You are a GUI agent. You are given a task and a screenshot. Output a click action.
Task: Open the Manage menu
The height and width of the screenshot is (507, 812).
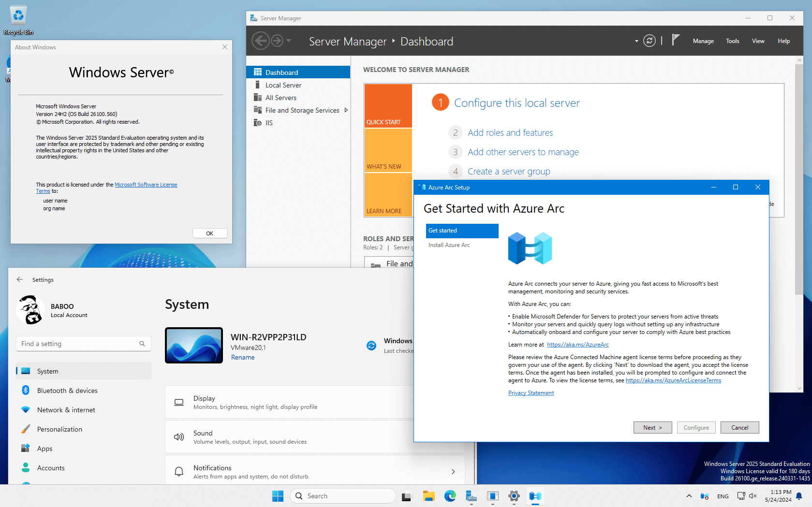703,41
